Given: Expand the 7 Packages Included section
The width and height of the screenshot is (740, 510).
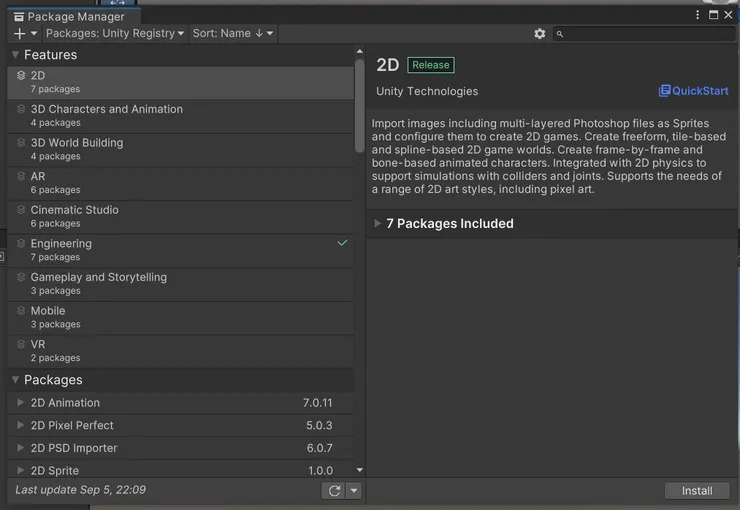Looking at the screenshot, I should (378, 224).
